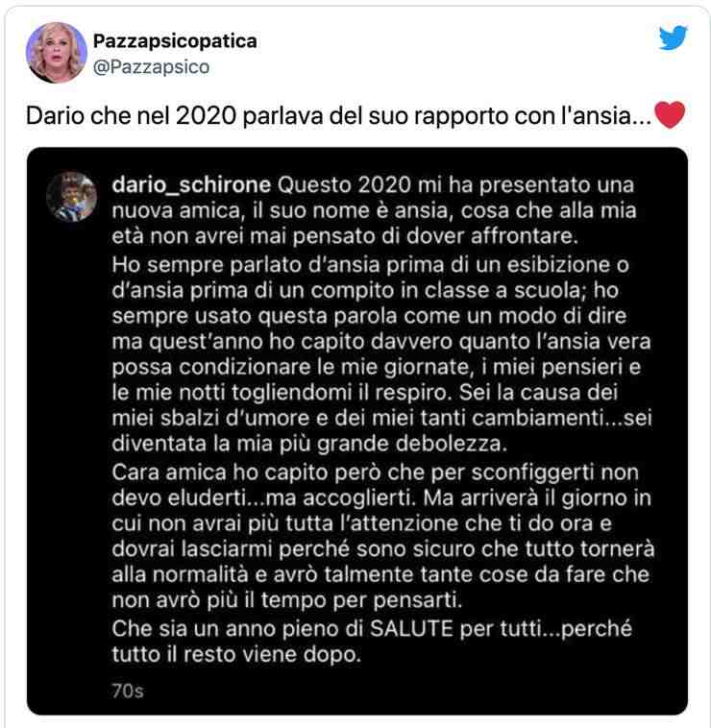Click line 'non avrò più il tempo per pensarti.'
Image resolution: width=711 pixels, height=728 pixels.
pyautogui.click(x=287, y=600)
